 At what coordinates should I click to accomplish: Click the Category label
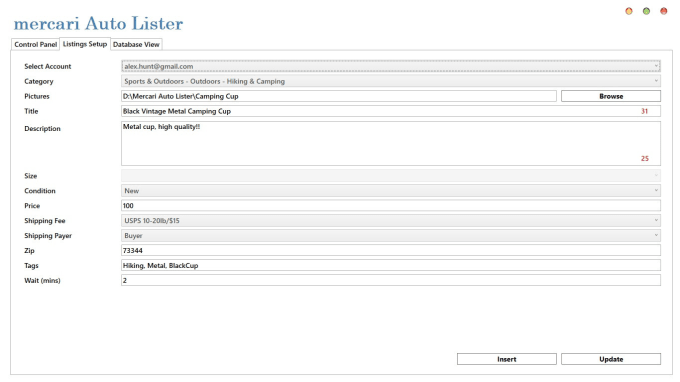(x=39, y=82)
